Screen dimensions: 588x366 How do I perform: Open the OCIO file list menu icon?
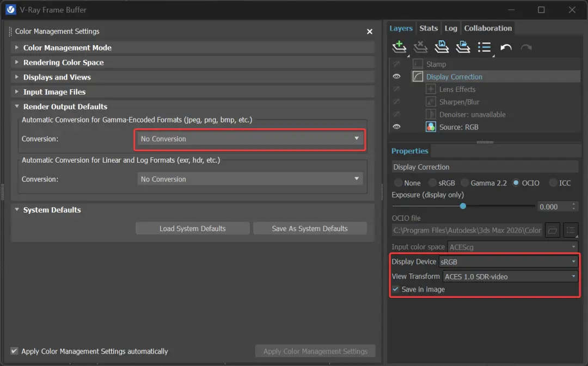point(571,231)
